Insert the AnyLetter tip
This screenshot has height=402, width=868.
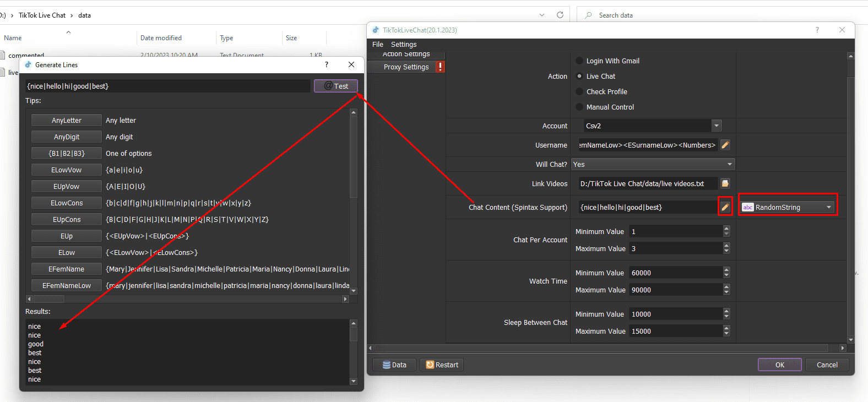pyautogui.click(x=67, y=120)
